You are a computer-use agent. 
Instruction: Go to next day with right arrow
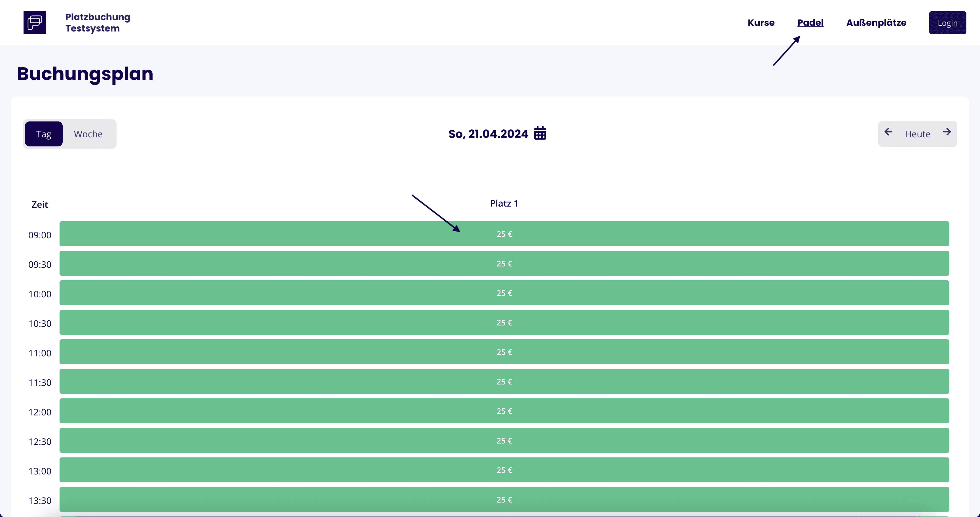click(947, 132)
